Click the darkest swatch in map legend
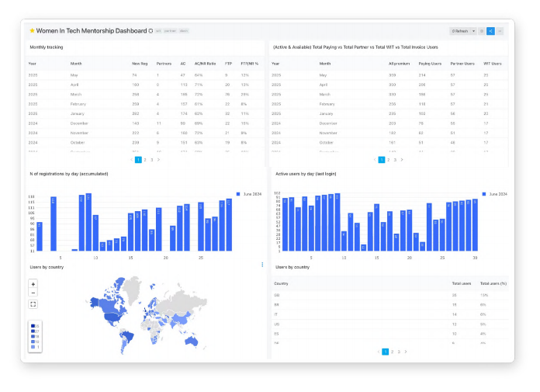This screenshot has width=540, height=392. coord(32,325)
